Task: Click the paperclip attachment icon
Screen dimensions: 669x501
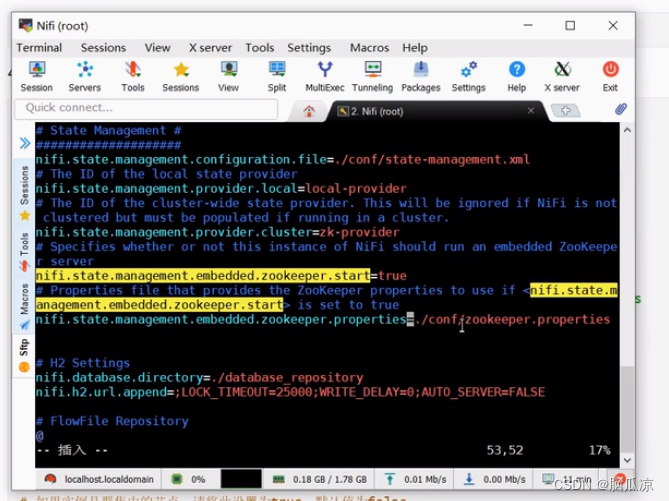Action: pos(621,109)
